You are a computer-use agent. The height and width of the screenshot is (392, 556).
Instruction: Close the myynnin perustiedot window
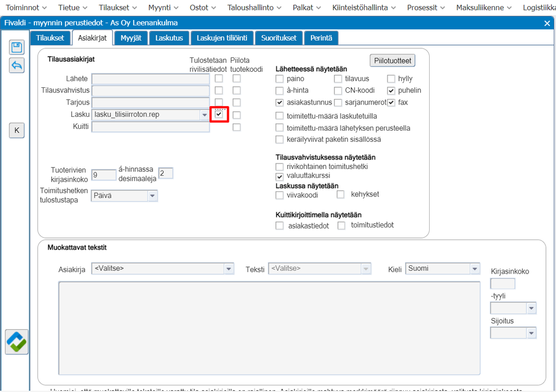click(x=547, y=23)
